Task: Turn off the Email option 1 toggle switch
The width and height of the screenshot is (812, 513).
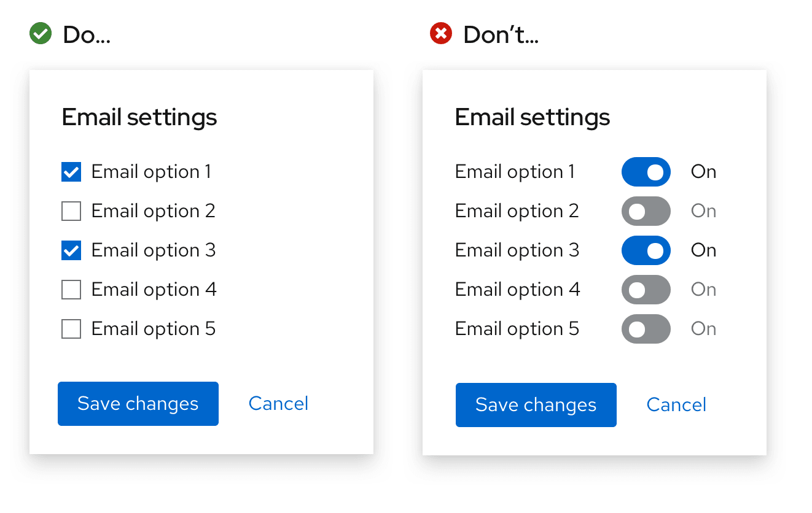Action: [646, 172]
